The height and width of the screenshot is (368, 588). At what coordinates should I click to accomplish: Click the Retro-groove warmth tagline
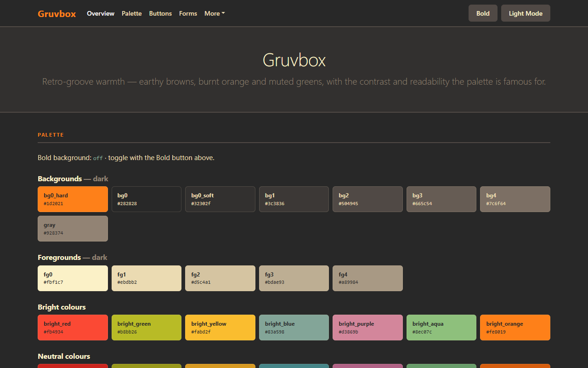coord(294,82)
